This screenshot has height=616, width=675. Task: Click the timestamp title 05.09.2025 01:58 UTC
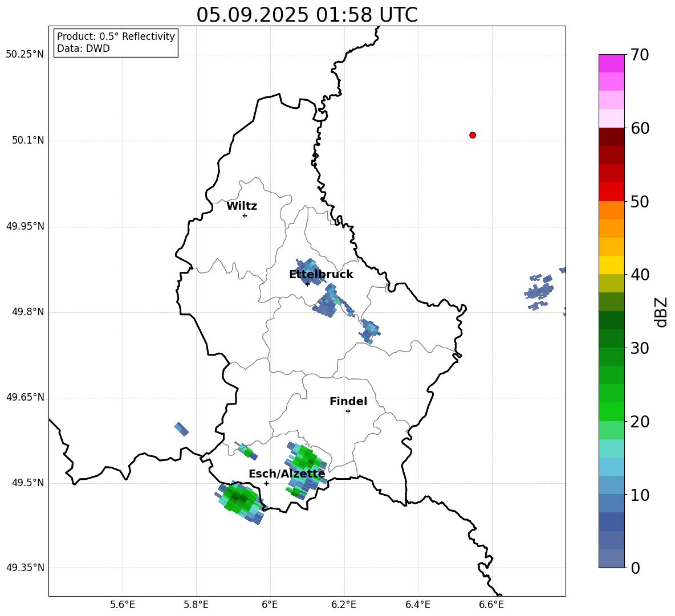307,15
